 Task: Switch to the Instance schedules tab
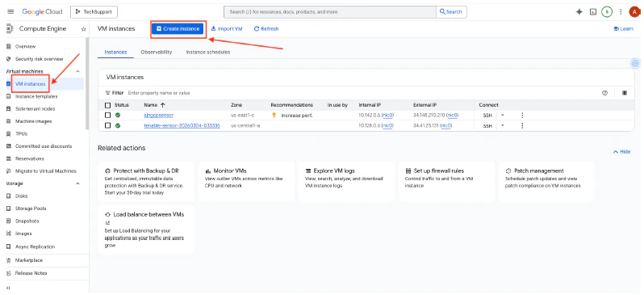pyautogui.click(x=208, y=53)
